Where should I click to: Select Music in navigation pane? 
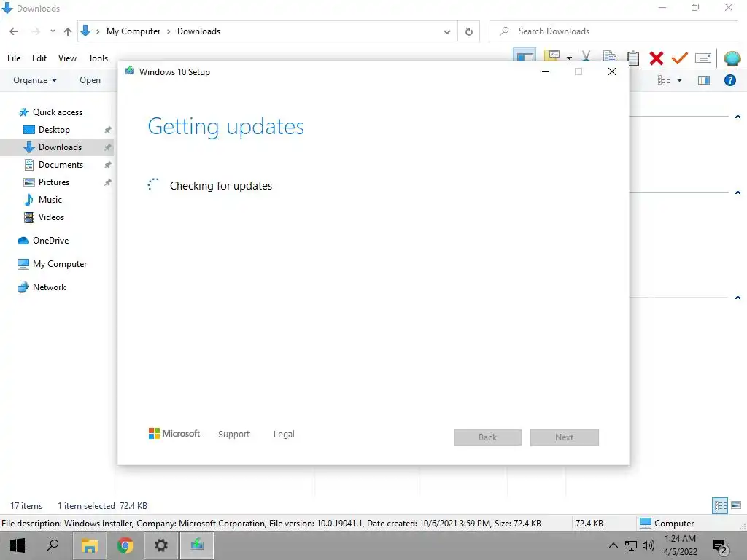tap(50, 200)
